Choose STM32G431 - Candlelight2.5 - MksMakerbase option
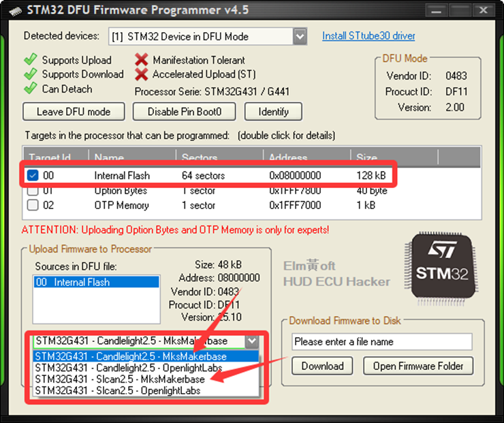This screenshot has width=504, height=423. coord(146,356)
